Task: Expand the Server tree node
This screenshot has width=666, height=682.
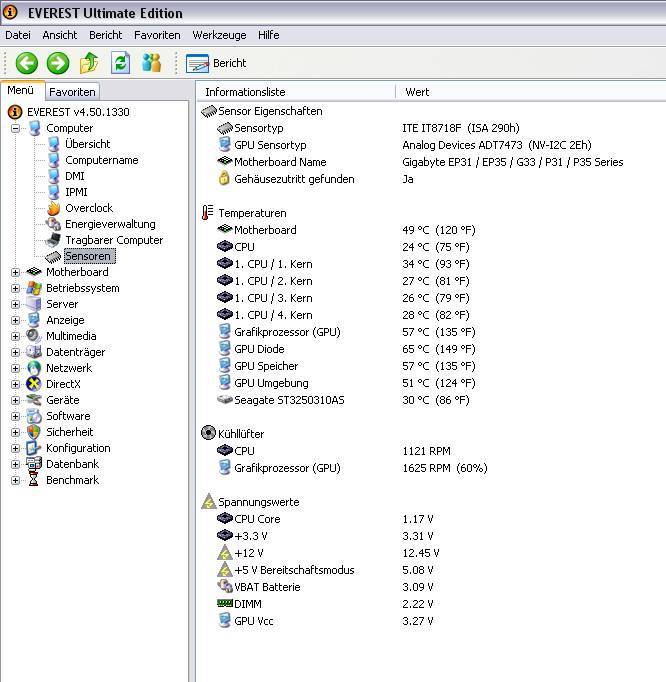Action: coord(15,304)
